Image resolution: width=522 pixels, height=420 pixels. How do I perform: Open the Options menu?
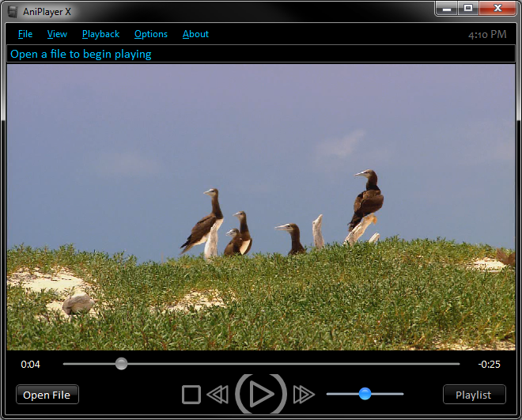[x=150, y=34]
